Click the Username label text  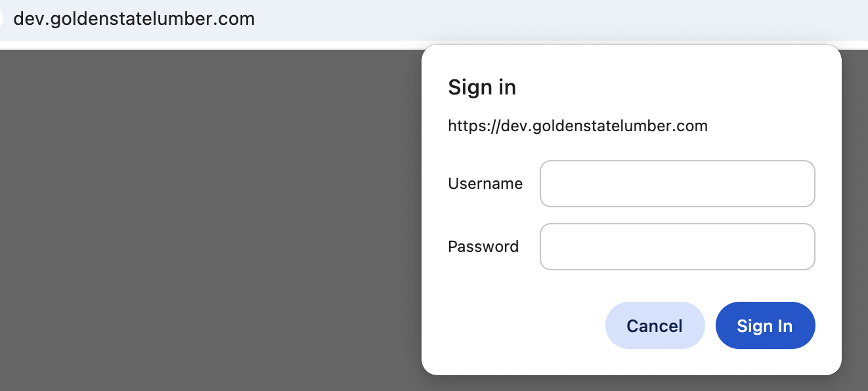pyautogui.click(x=485, y=184)
